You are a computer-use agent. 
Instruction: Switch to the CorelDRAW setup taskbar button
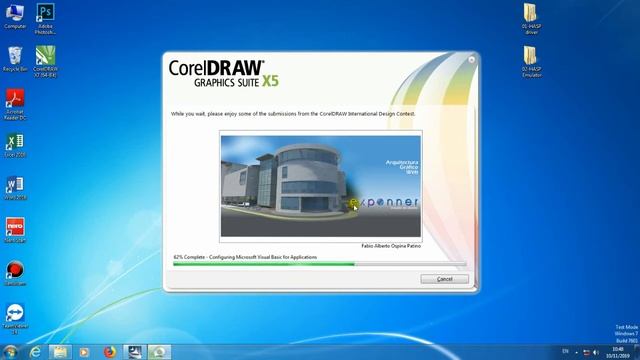[159, 352]
